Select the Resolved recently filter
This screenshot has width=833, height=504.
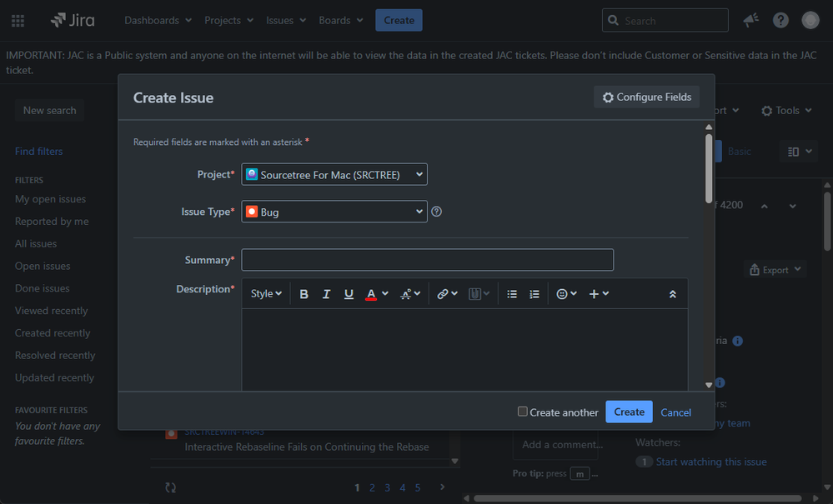pos(55,355)
